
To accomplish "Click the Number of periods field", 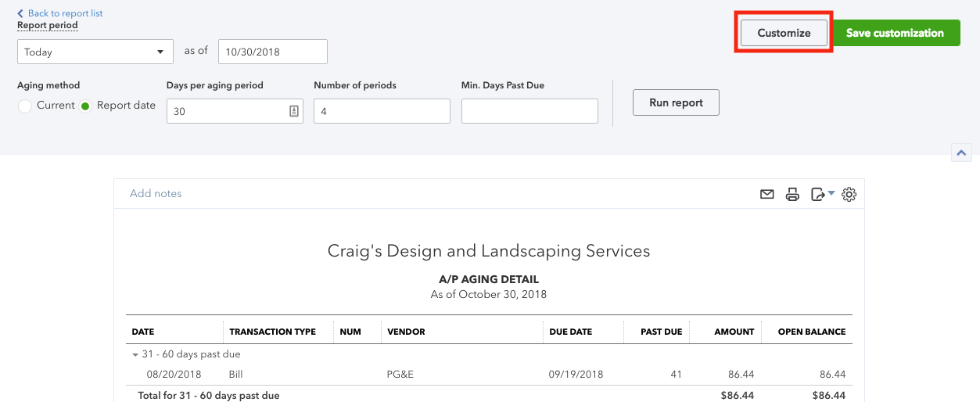I will (x=382, y=111).
